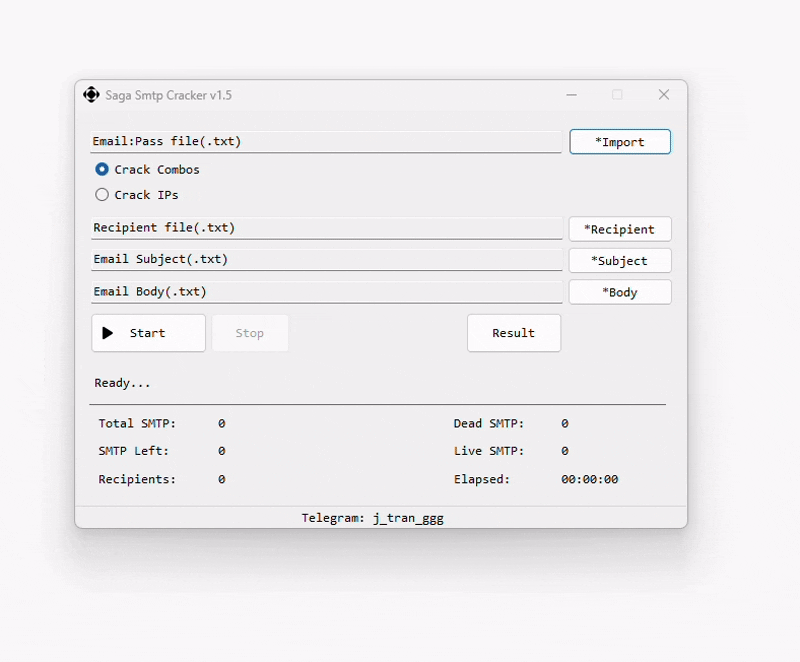The height and width of the screenshot is (662, 800).
Task: Click the play icon on Start button
Action: pos(108,333)
